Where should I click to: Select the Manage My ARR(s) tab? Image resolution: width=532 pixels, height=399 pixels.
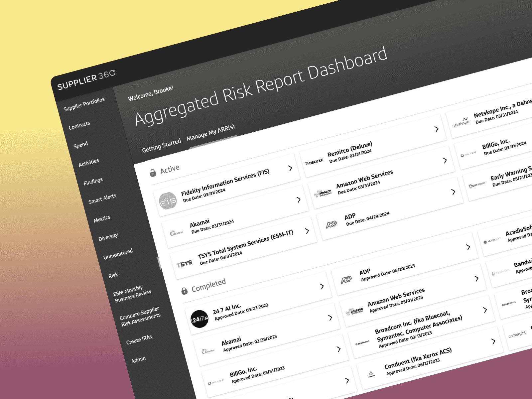tap(211, 132)
